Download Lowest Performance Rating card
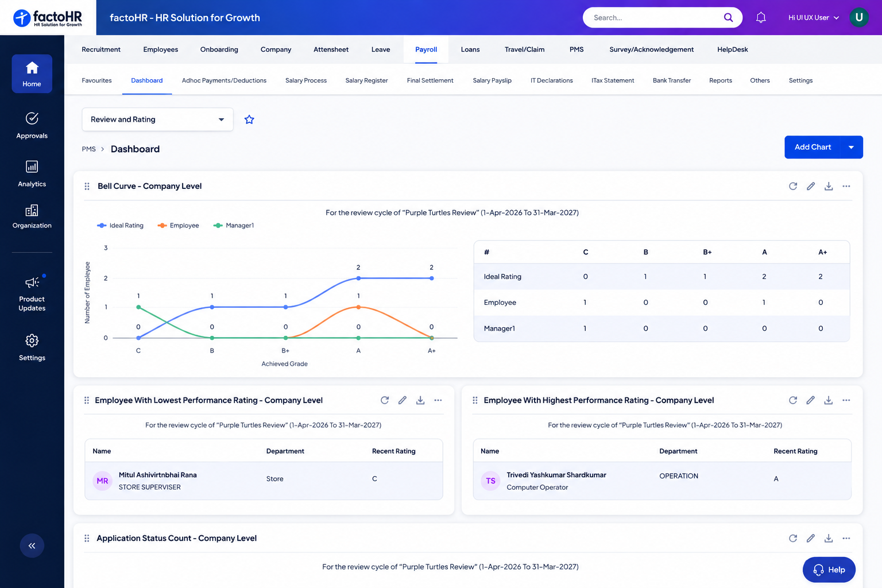This screenshot has width=882, height=588. click(420, 400)
